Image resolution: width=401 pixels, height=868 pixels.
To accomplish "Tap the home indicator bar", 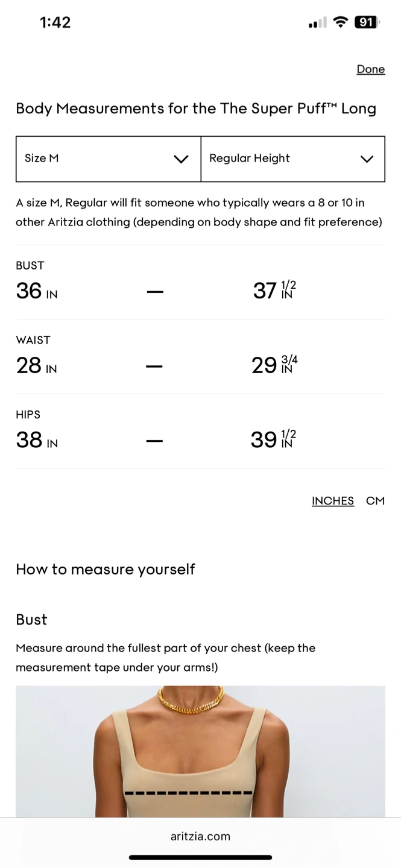I will tap(200, 857).
